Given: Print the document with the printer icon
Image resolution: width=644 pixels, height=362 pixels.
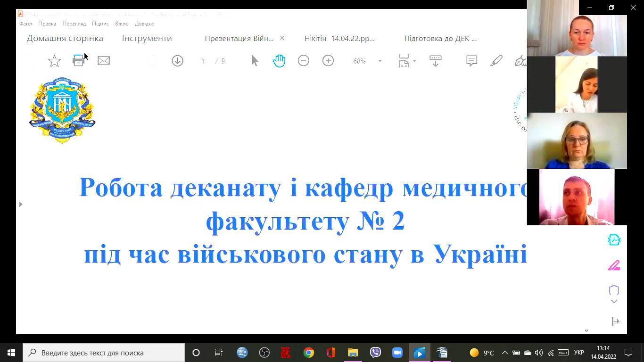Looking at the screenshot, I should pyautogui.click(x=78, y=61).
